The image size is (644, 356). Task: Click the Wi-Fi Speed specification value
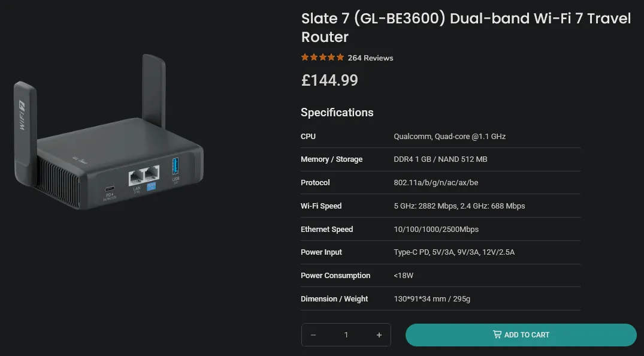point(459,206)
